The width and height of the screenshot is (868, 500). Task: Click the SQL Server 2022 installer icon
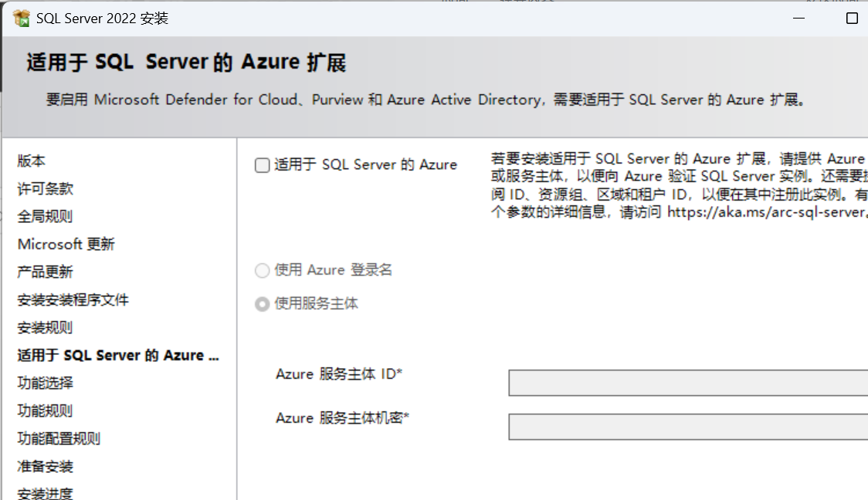tap(22, 19)
